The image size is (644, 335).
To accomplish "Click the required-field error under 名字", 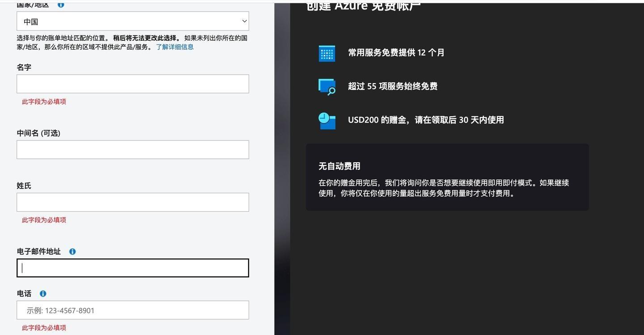I will click(x=44, y=102).
